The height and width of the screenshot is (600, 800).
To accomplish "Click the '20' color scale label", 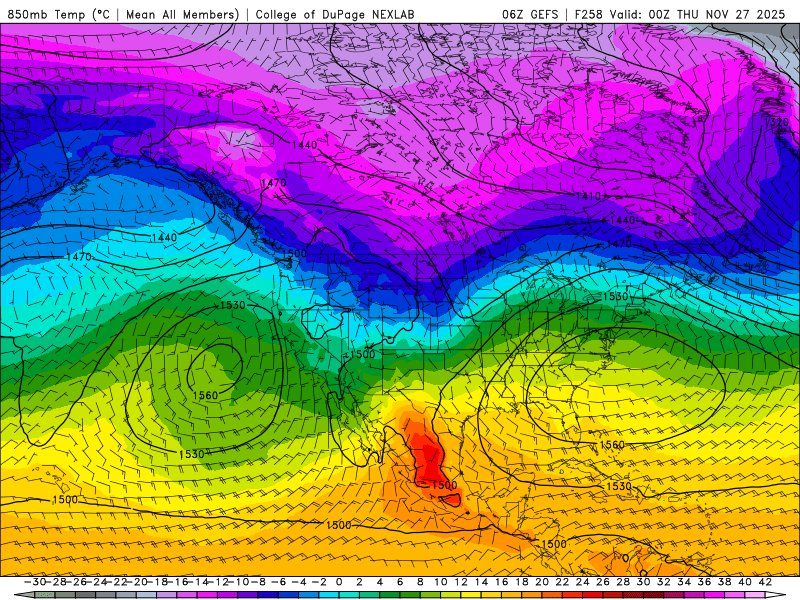I will click(x=542, y=582).
